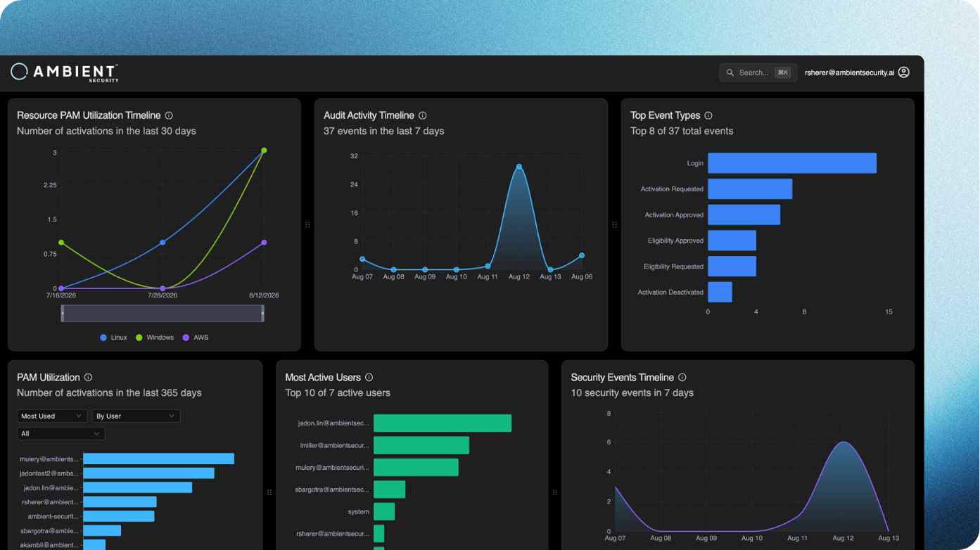Click right handle of date range slider

pyautogui.click(x=263, y=314)
